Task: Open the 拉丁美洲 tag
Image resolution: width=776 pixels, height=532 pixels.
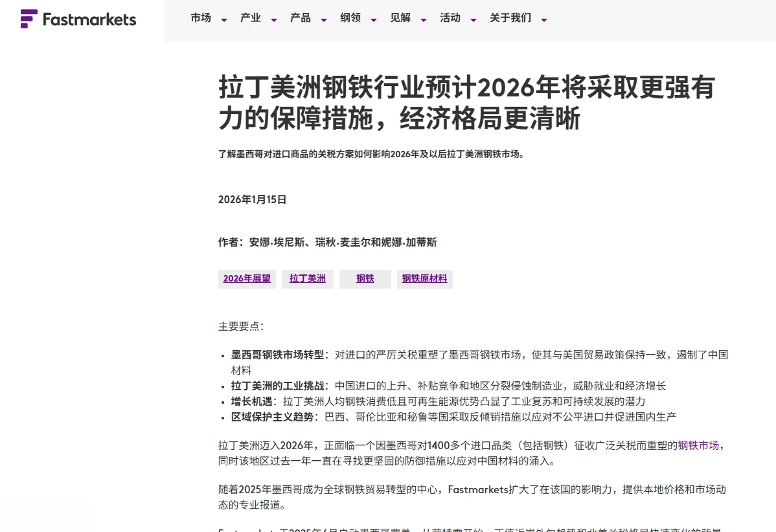Action: 307,278
